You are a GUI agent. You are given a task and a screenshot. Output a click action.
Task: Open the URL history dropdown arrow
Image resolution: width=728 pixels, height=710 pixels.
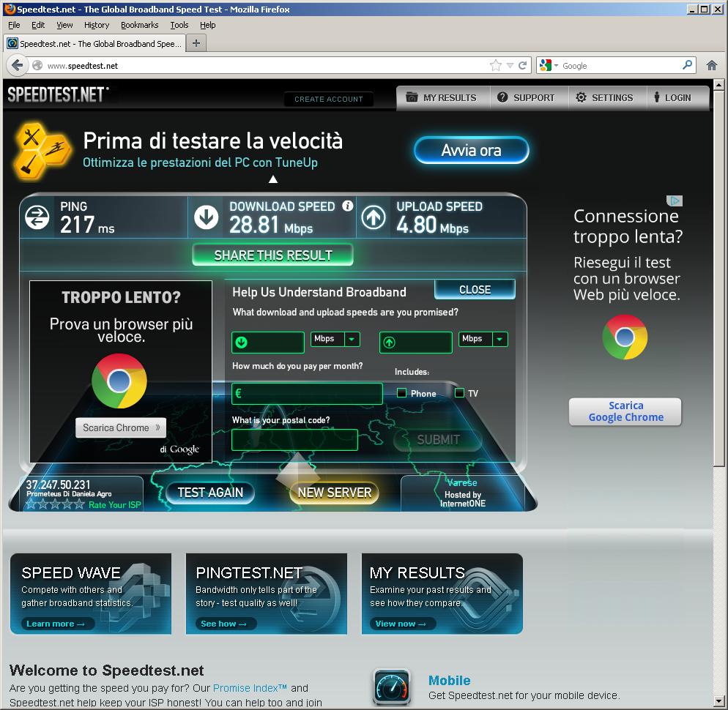click(x=510, y=65)
